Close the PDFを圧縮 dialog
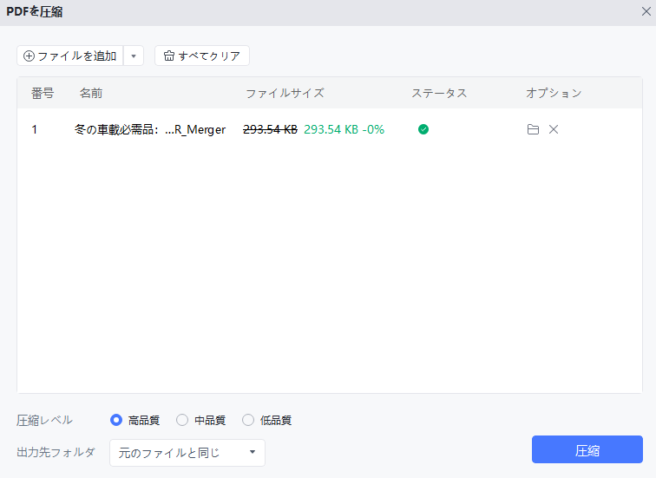Viewport: 656px width, 478px height. click(x=645, y=10)
